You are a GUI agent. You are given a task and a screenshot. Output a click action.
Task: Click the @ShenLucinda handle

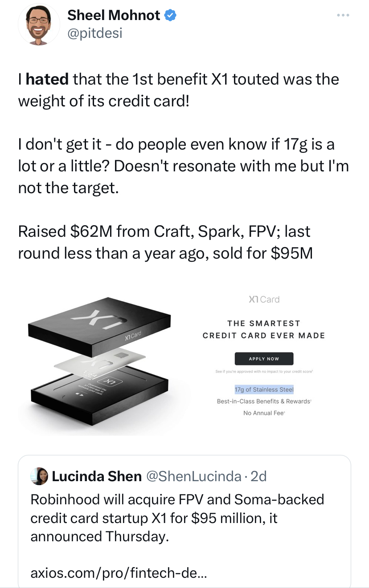193,476
